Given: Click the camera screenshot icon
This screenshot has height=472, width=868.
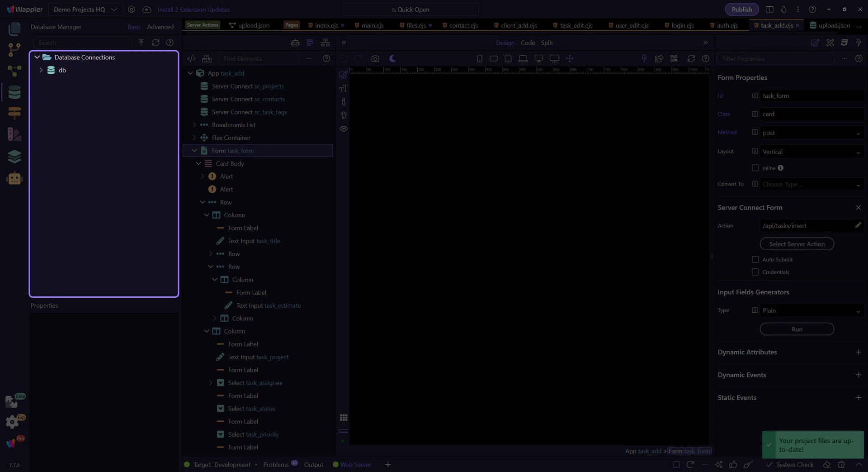Looking at the screenshot, I should [x=375, y=59].
